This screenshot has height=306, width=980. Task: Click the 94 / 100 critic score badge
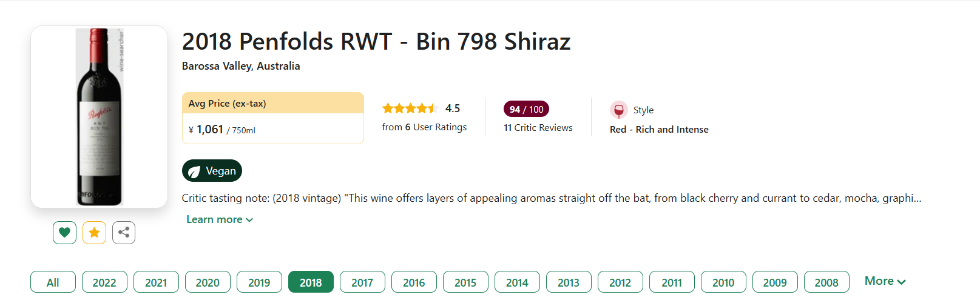pyautogui.click(x=526, y=109)
